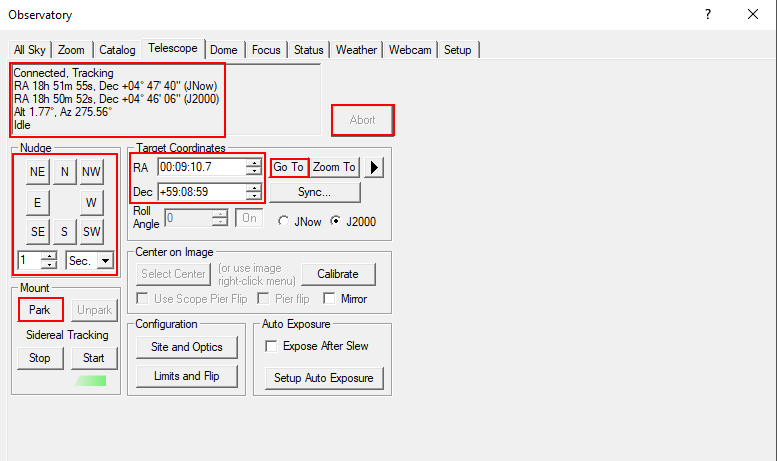Click the Go To button

point(289,167)
